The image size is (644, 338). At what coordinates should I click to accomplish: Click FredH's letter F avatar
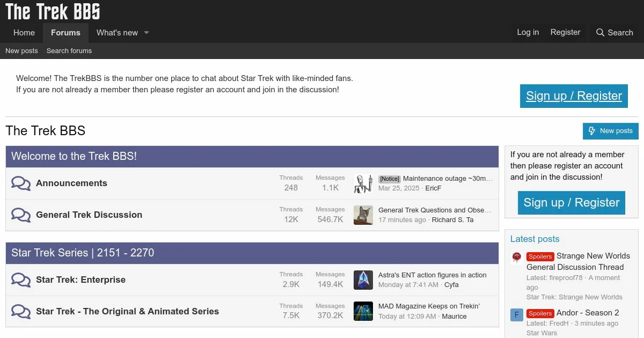click(x=516, y=314)
